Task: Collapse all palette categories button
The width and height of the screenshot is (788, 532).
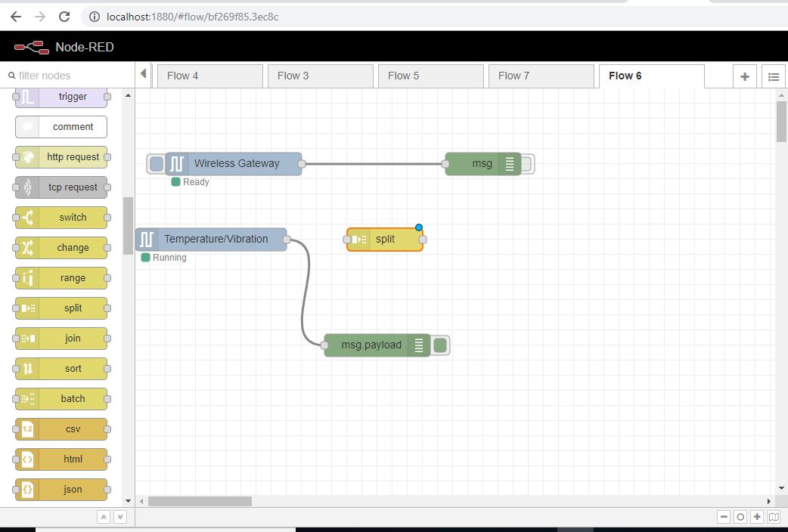Action: click(104, 517)
